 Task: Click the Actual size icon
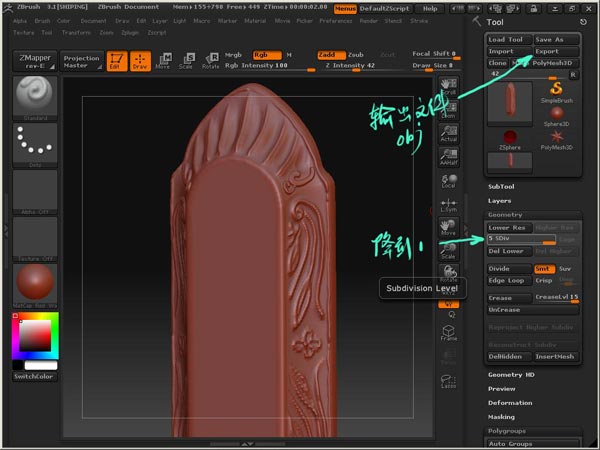click(x=448, y=134)
